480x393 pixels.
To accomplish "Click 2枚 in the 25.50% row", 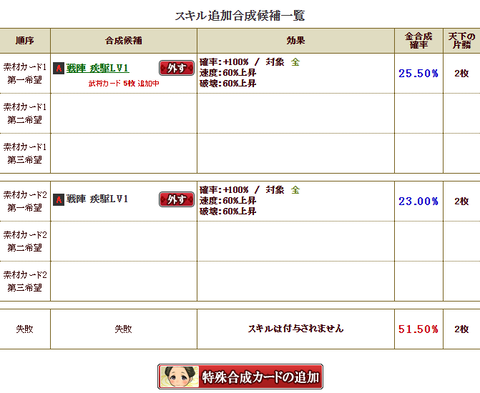I will [x=462, y=73].
